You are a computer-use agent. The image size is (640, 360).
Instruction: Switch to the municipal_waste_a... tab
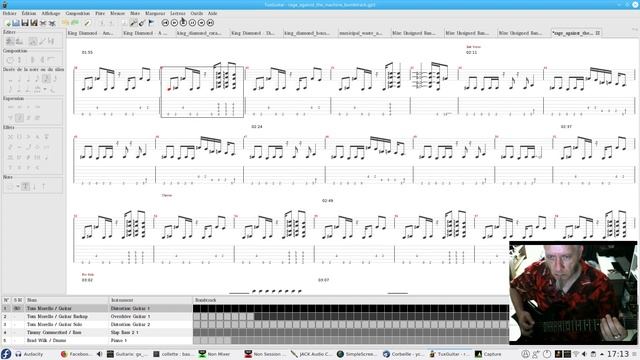tap(360, 33)
